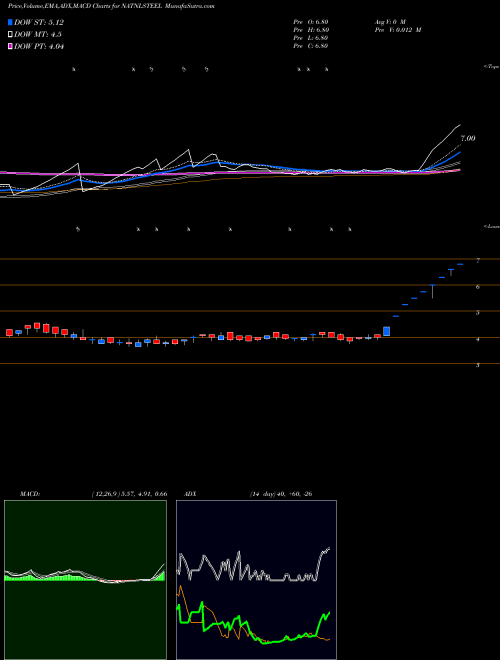Click the price axis label 3
This screenshot has width=500, height=660.
click(x=478, y=365)
